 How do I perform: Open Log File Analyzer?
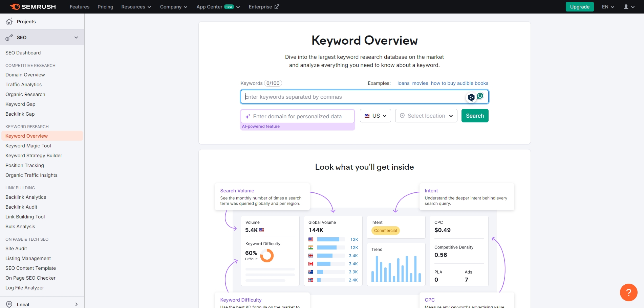(x=25, y=288)
